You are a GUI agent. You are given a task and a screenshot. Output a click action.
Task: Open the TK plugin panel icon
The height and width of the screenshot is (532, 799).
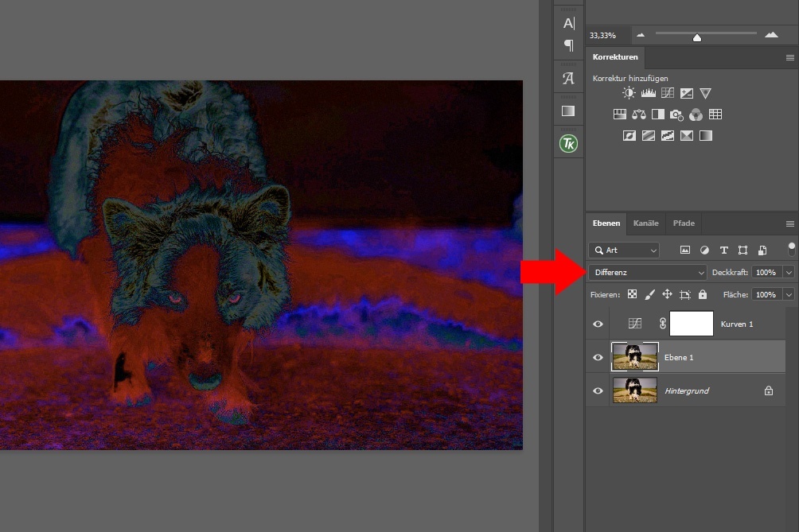pyautogui.click(x=568, y=143)
